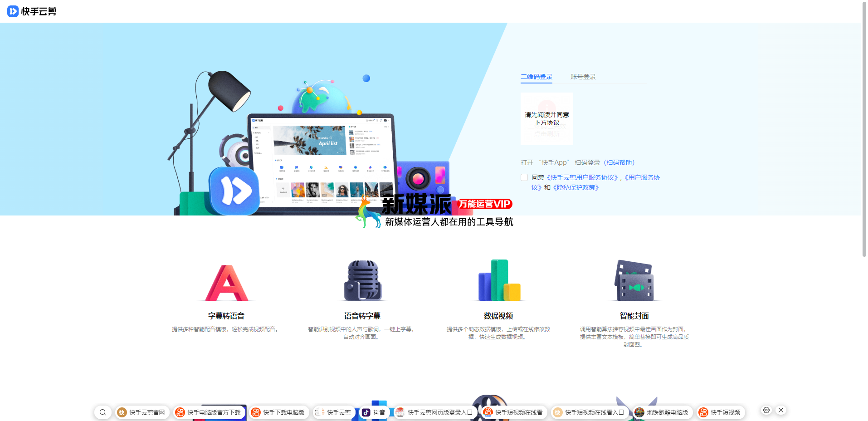Click the 智能封面 film icon

[x=634, y=280]
